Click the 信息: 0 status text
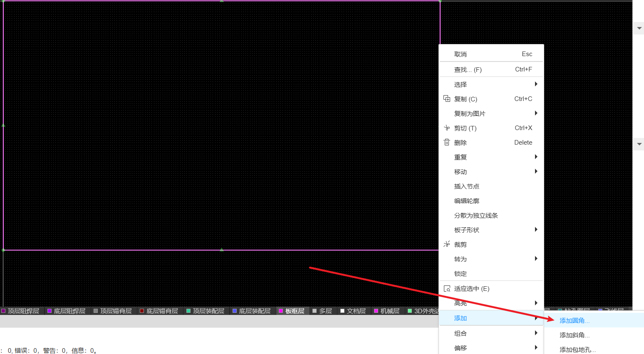This screenshot has height=354, width=644. point(83,350)
